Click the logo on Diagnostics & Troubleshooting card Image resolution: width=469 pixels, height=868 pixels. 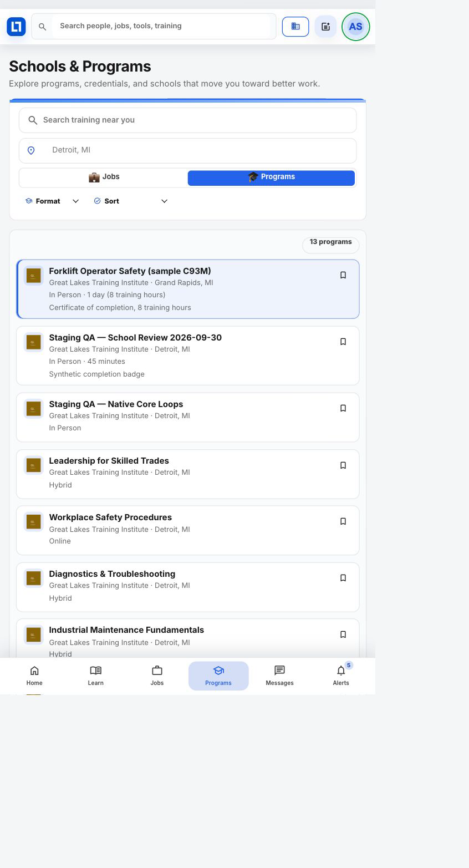click(33, 578)
